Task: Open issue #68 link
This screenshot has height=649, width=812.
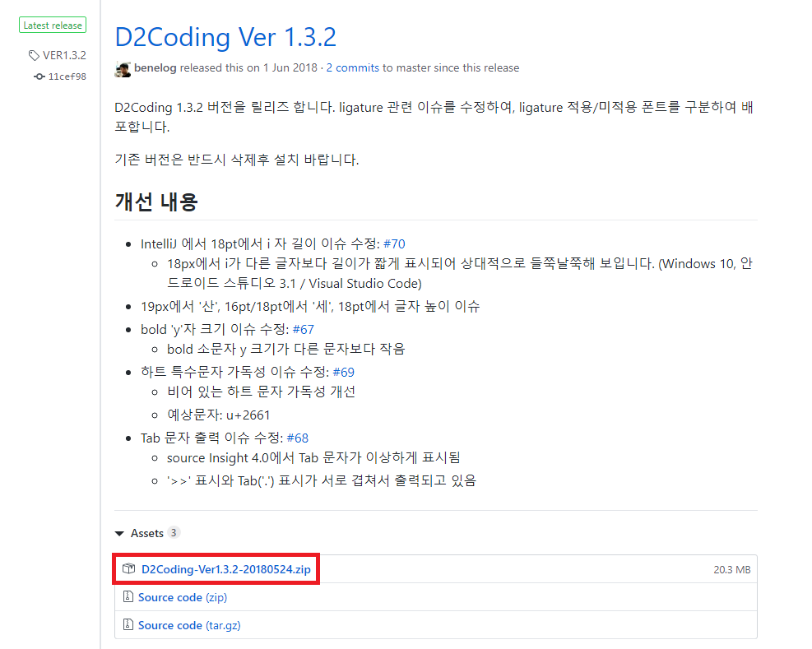Action: click(298, 438)
